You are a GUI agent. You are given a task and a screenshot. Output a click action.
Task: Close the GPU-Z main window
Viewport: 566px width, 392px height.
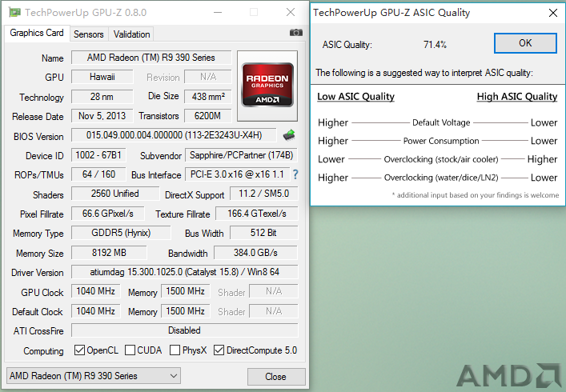coord(291,12)
